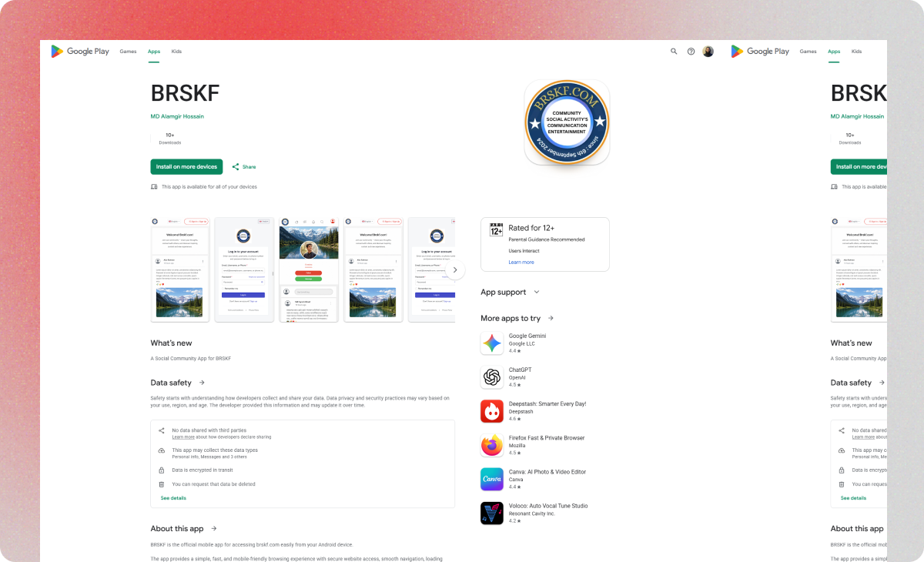
Task: Click 'Data is encrypted in transit' in main window
Action: (203, 470)
